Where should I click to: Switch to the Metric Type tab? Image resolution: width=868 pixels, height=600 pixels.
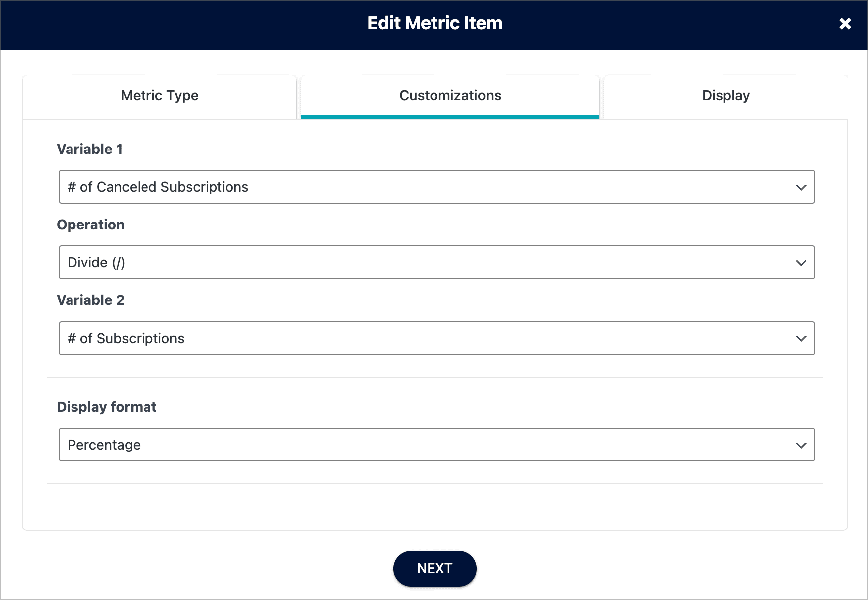[159, 95]
